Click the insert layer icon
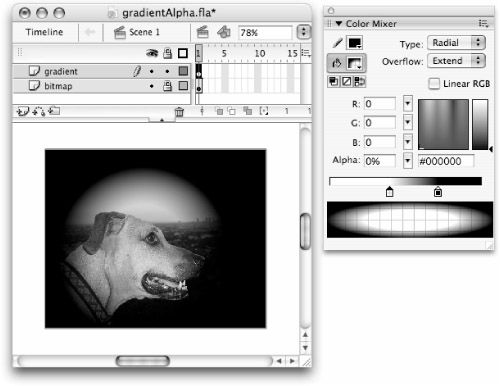500x386 pixels. pos(23,111)
